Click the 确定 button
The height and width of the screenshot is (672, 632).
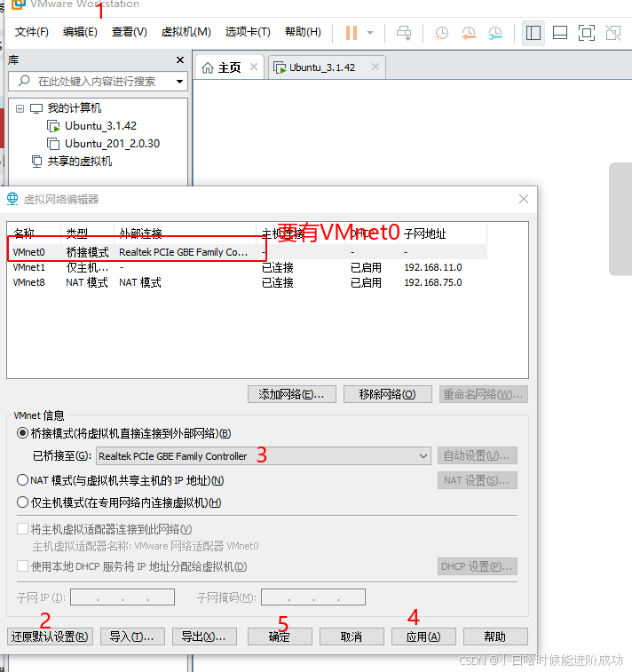[x=280, y=636]
